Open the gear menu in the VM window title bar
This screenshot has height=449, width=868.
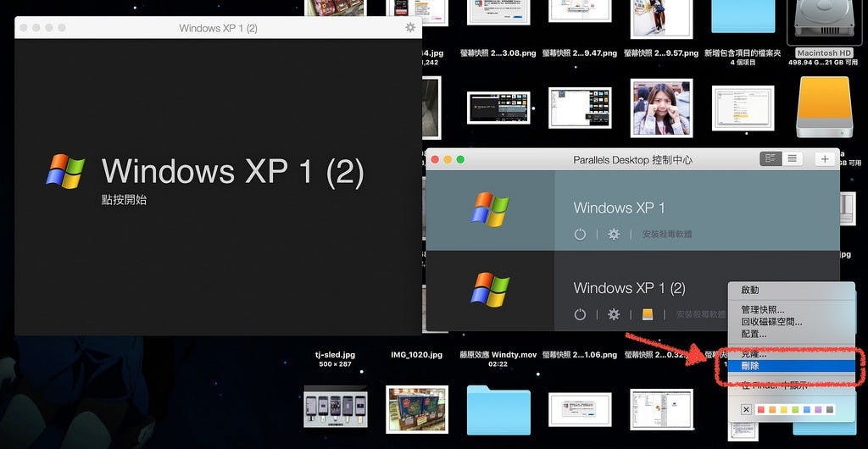pyautogui.click(x=410, y=27)
